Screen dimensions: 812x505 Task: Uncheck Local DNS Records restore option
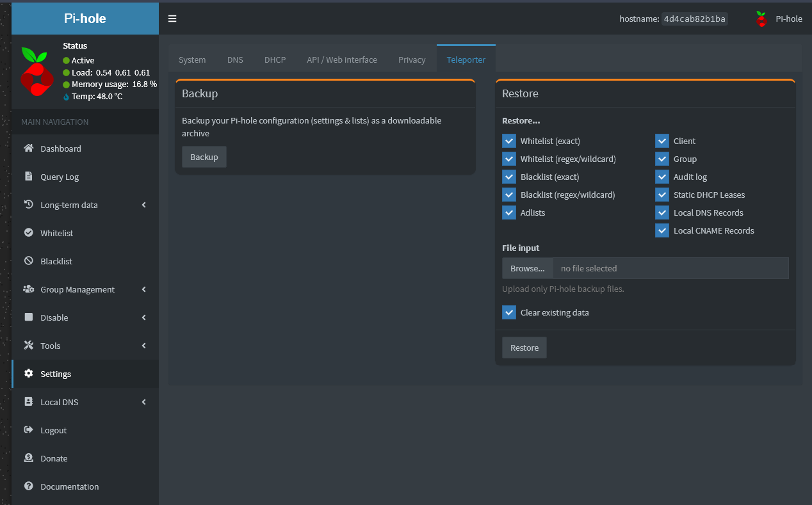[662, 212]
